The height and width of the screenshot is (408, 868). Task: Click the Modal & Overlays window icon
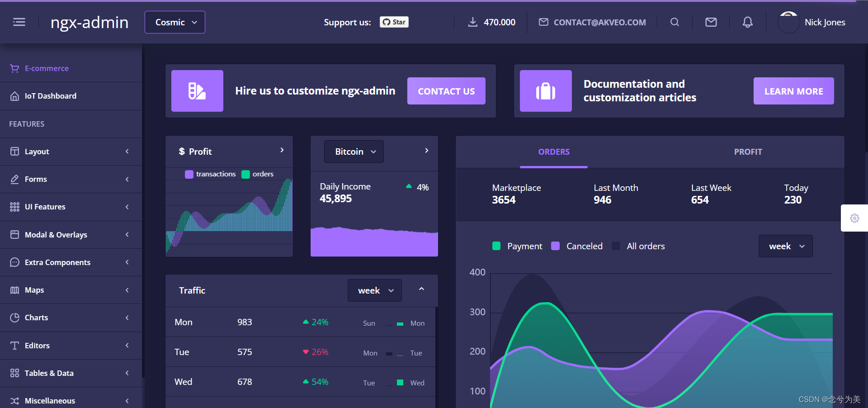(x=14, y=235)
